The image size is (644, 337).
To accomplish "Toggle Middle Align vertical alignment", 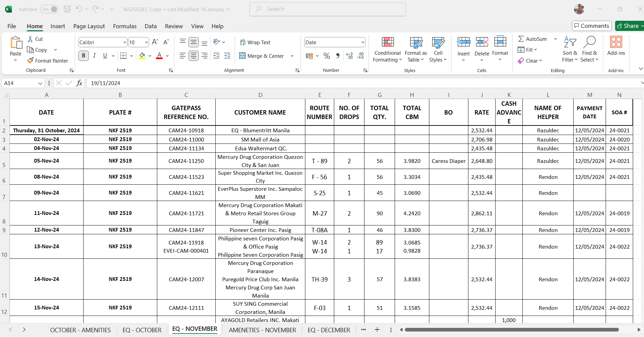I will pyautogui.click(x=194, y=42).
